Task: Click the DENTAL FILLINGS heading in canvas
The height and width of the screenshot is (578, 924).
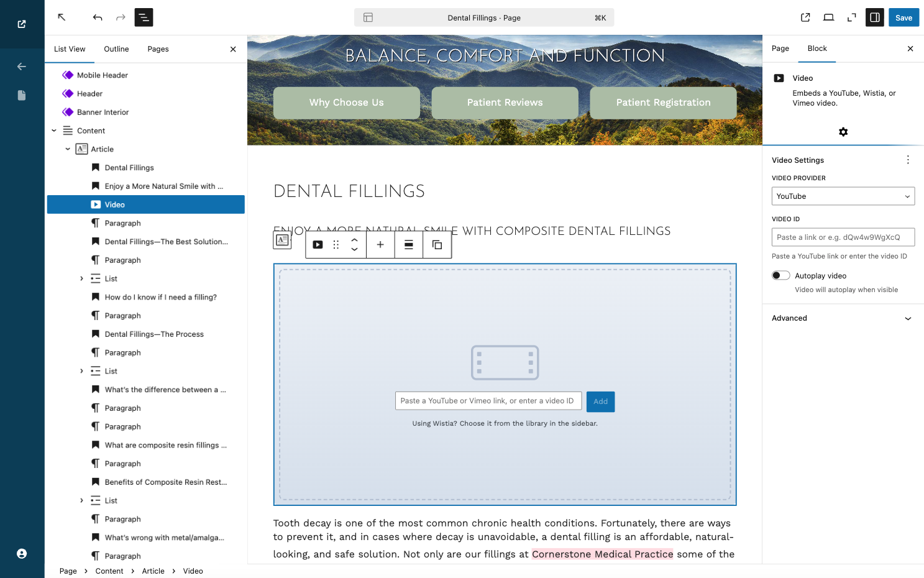Action: tap(349, 191)
